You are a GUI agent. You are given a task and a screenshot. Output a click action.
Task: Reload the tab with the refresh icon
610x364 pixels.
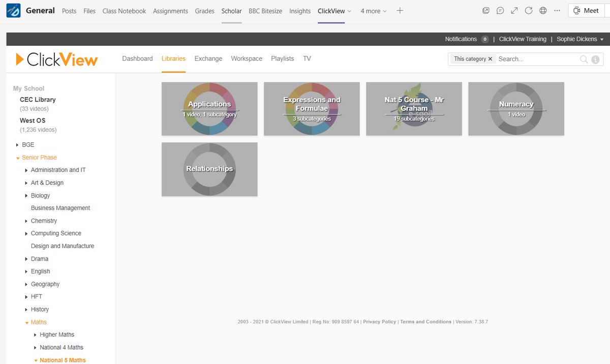tap(529, 11)
